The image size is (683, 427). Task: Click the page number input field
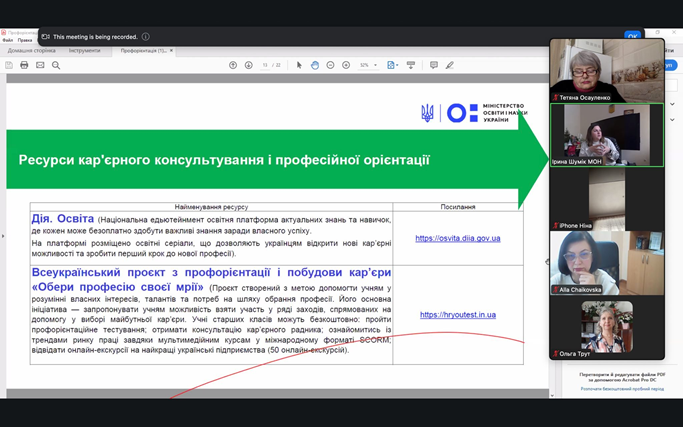tap(265, 65)
